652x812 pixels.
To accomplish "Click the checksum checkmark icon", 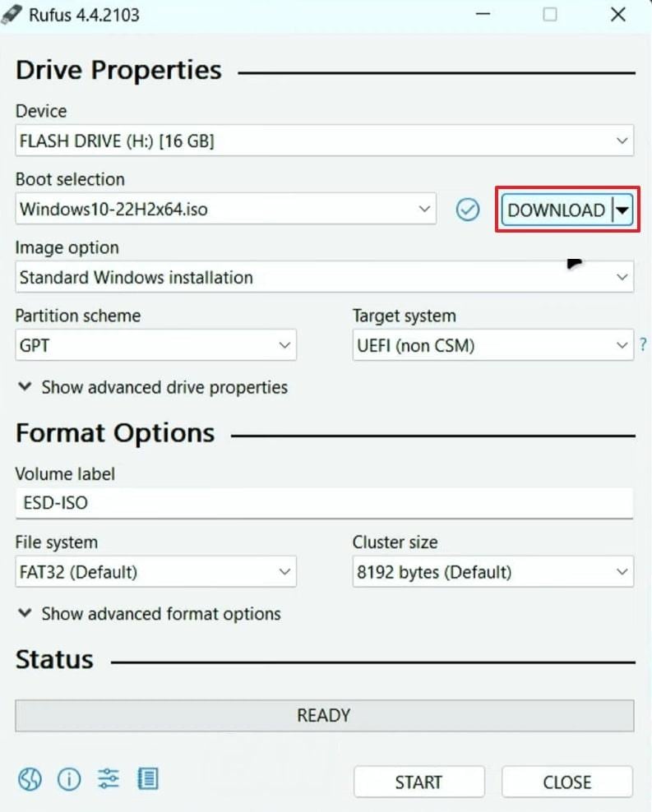I will pyautogui.click(x=468, y=210).
